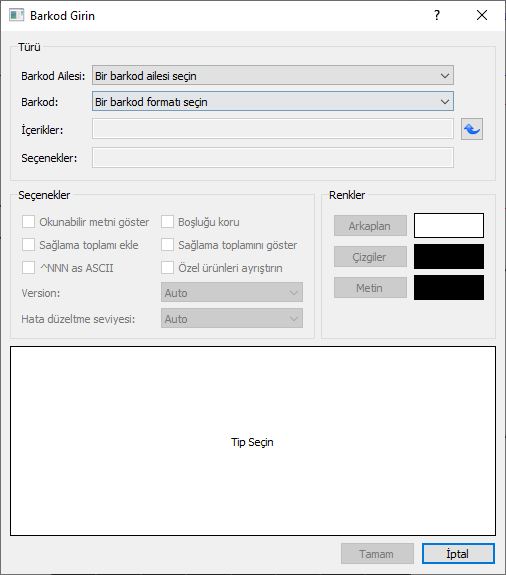Open the Barkod Ailesi dropdown
506x575 pixels.
tap(273, 76)
